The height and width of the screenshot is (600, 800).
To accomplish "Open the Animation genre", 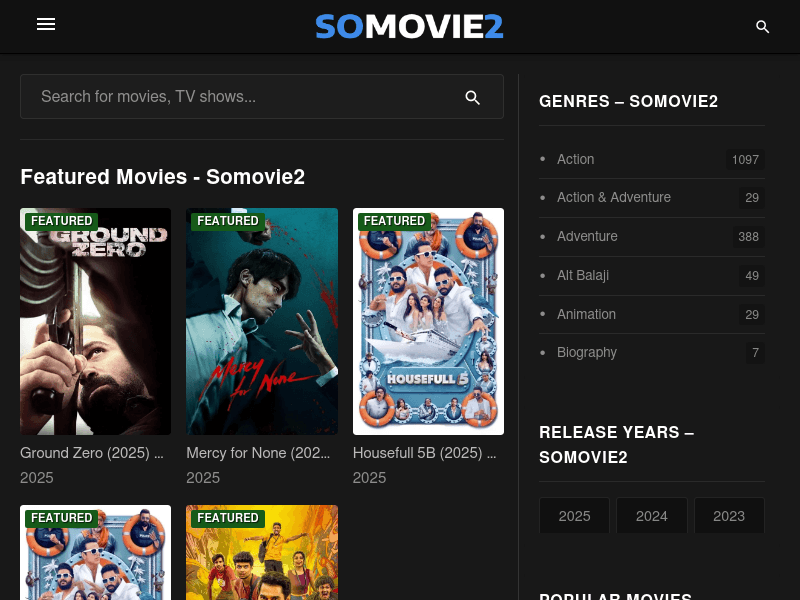I will tap(586, 314).
